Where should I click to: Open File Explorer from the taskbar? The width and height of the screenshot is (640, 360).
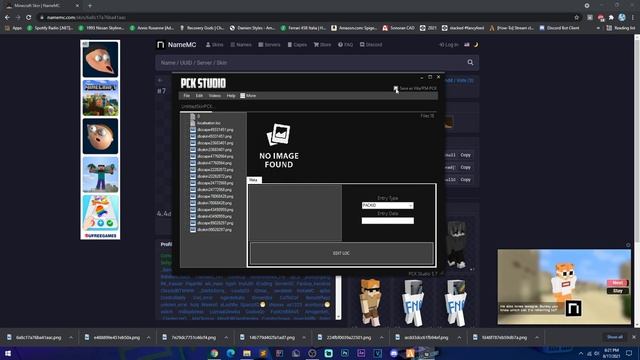pos(247,353)
